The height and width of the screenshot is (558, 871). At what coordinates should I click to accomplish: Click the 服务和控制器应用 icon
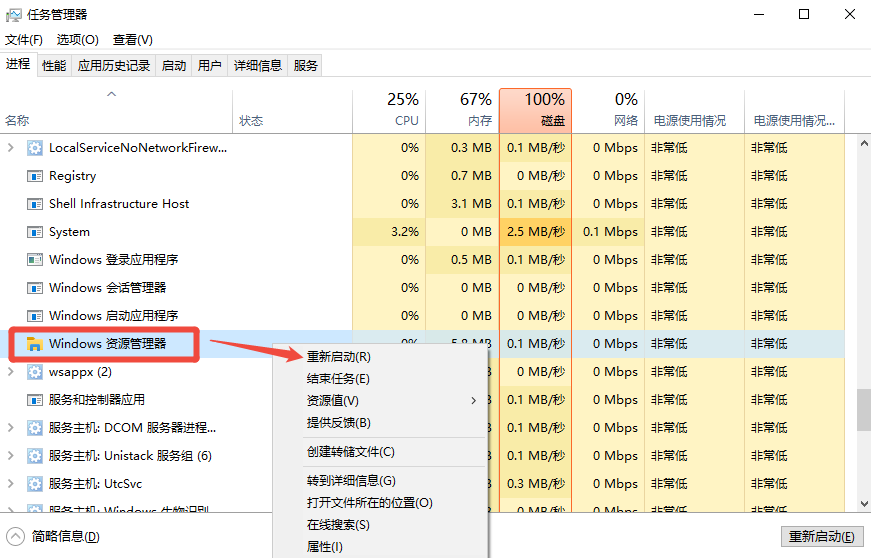(34, 400)
